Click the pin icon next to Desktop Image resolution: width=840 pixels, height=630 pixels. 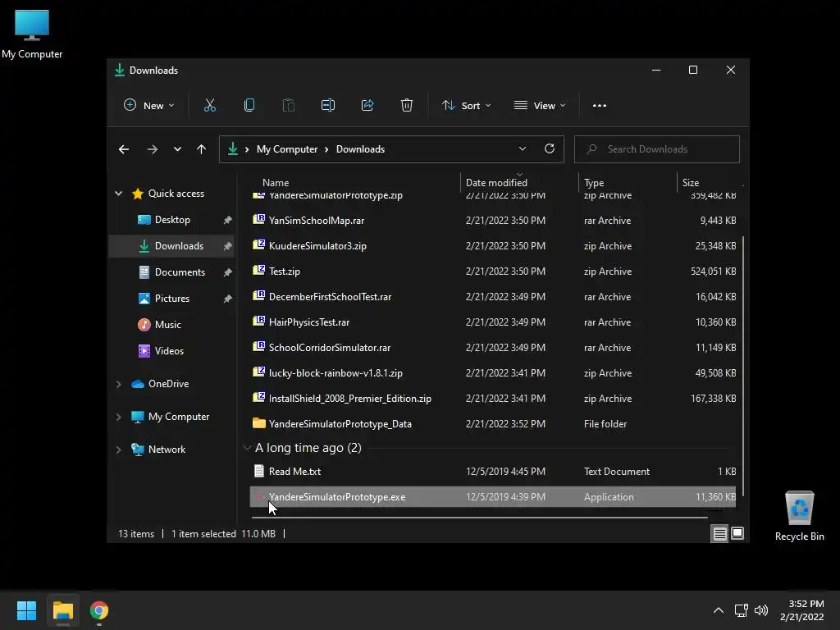(x=227, y=220)
